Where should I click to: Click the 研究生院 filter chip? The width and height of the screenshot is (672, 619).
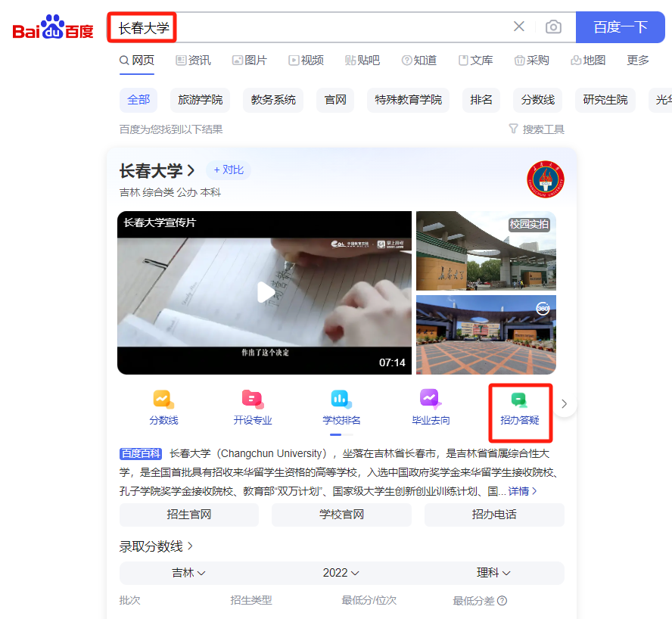[605, 101]
